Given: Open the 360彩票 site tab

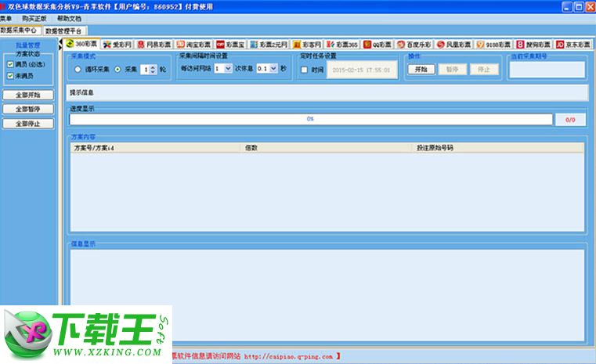Looking at the screenshot, I should pyautogui.click(x=81, y=44).
